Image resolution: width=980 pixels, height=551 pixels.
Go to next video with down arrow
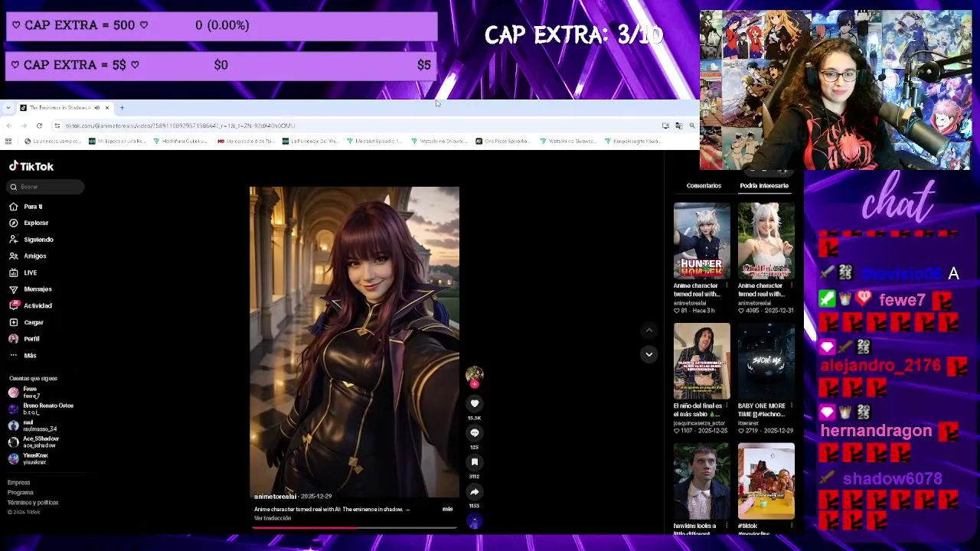pyautogui.click(x=648, y=354)
